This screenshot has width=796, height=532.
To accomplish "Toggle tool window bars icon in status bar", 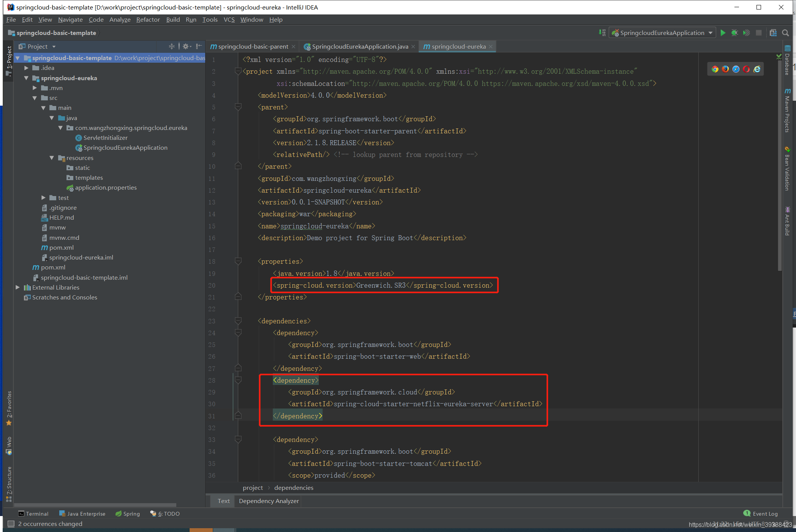I will (11, 524).
